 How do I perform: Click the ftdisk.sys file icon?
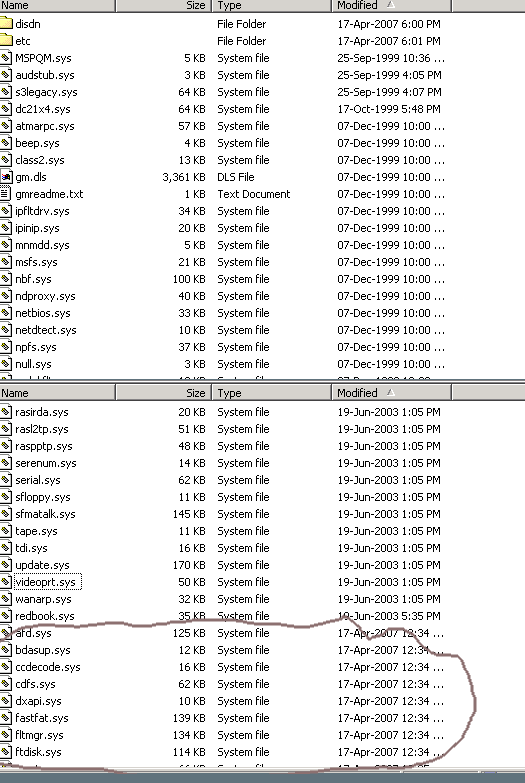[6, 752]
